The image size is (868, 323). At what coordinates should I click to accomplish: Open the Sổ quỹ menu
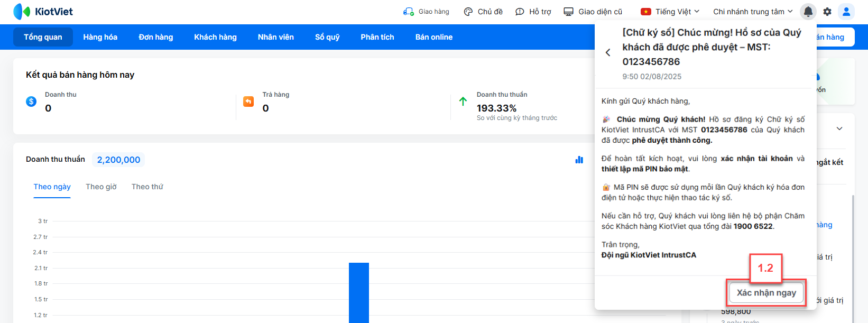tap(327, 37)
